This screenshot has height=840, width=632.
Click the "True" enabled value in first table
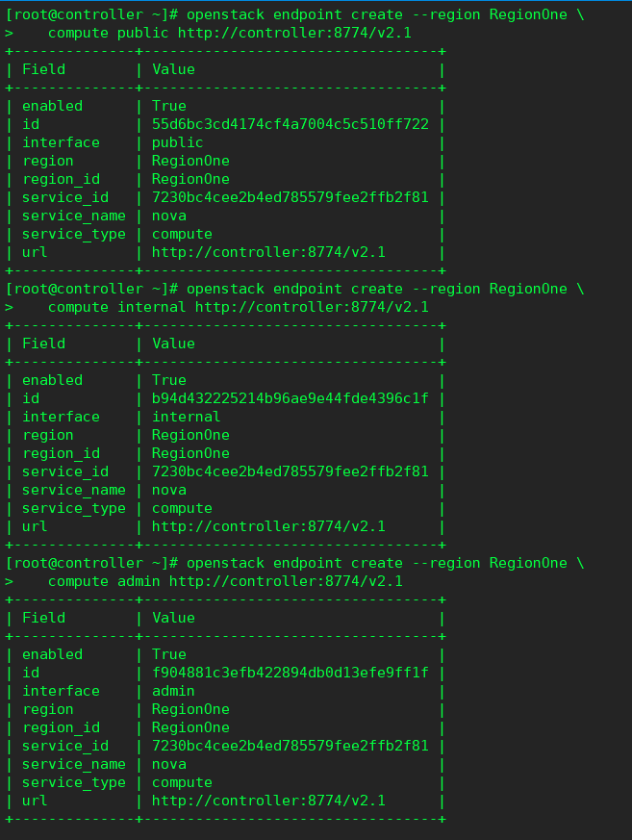coord(168,106)
